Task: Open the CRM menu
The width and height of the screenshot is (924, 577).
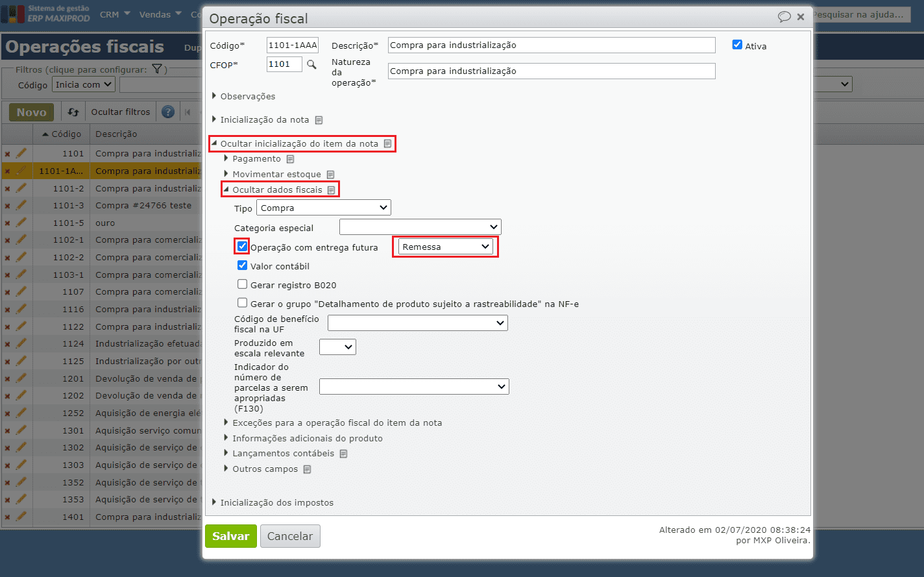Action: click(x=115, y=14)
